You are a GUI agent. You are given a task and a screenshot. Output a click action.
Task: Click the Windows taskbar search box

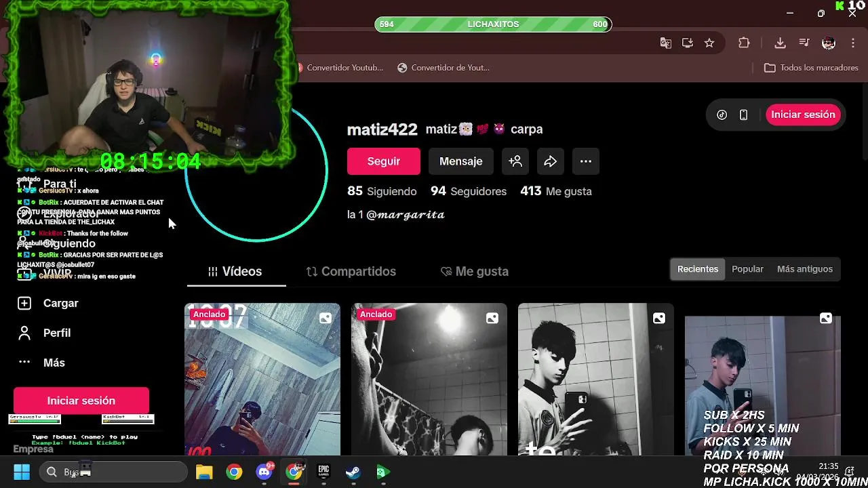click(113, 472)
